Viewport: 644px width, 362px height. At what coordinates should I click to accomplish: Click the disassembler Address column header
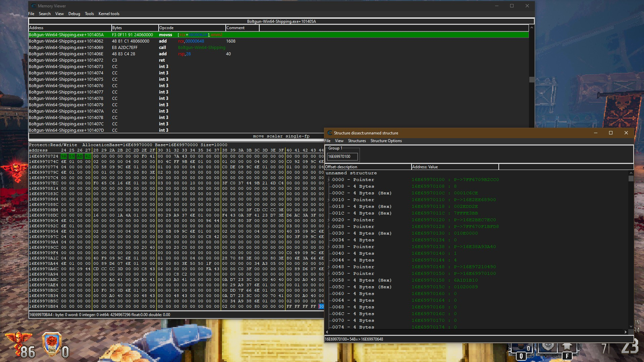click(70, 28)
